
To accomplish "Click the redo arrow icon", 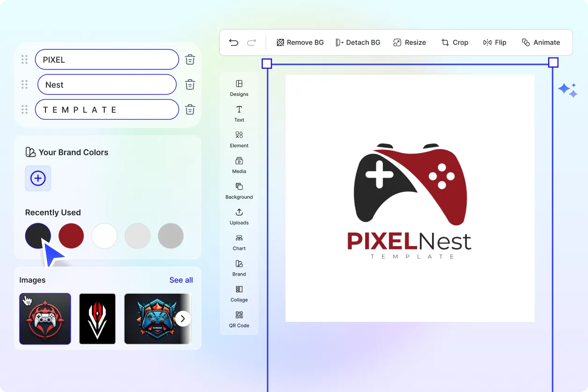I will (251, 43).
